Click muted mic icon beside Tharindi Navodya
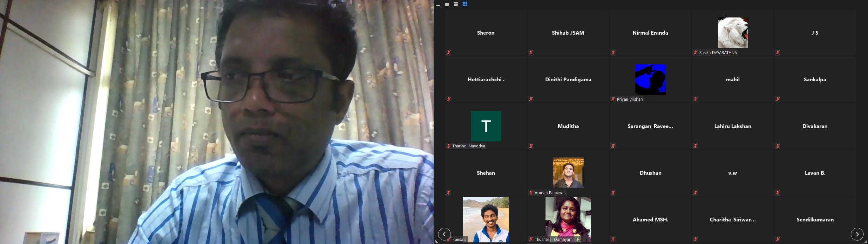The height and width of the screenshot is (244, 868). click(449, 146)
